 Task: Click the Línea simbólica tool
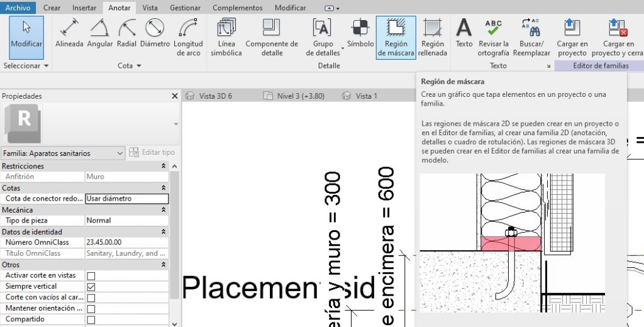coord(226,36)
